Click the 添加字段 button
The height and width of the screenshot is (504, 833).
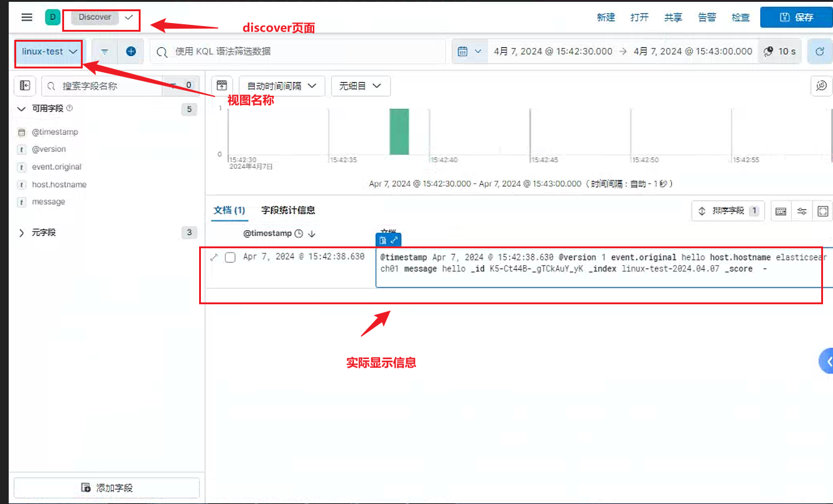pos(106,488)
